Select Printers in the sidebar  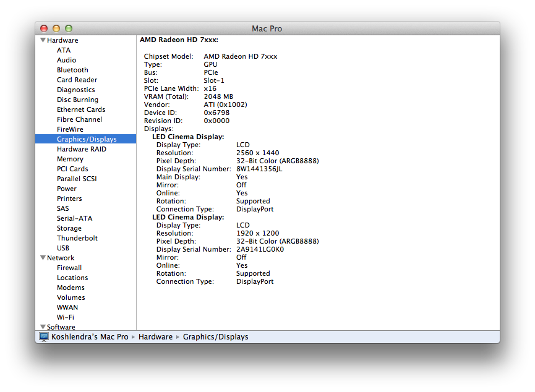click(x=70, y=198)
